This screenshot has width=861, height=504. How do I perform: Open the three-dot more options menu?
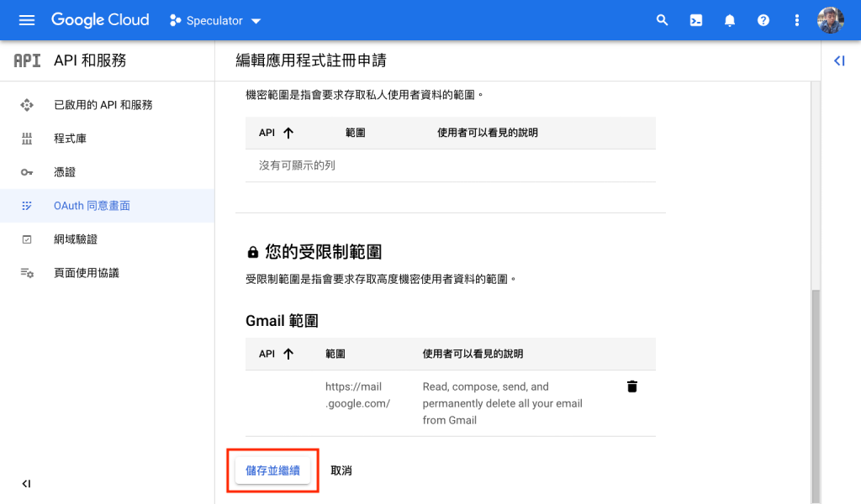click(797, 21)
